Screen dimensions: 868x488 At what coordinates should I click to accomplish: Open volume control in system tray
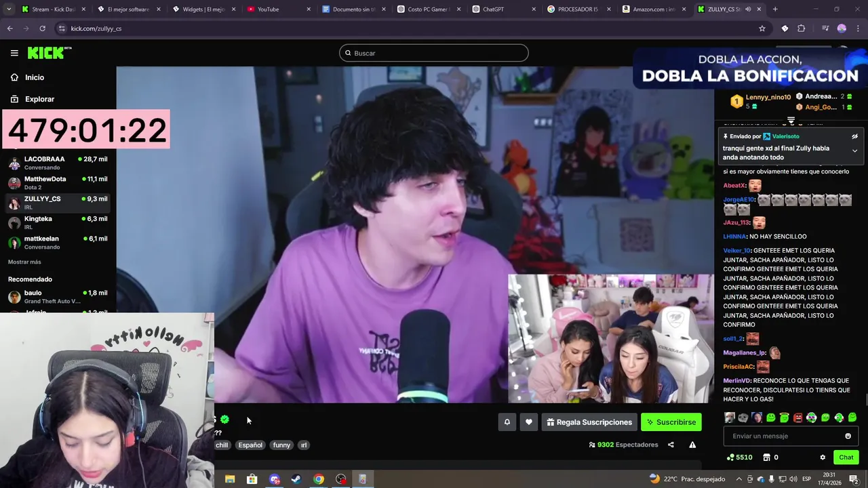pos(794,479)
